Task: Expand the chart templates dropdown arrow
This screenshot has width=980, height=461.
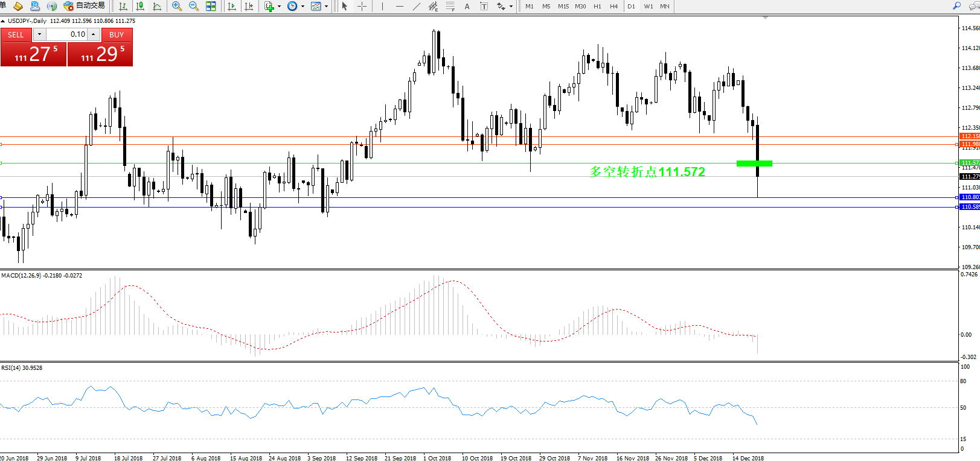Action: pos(327,6)
